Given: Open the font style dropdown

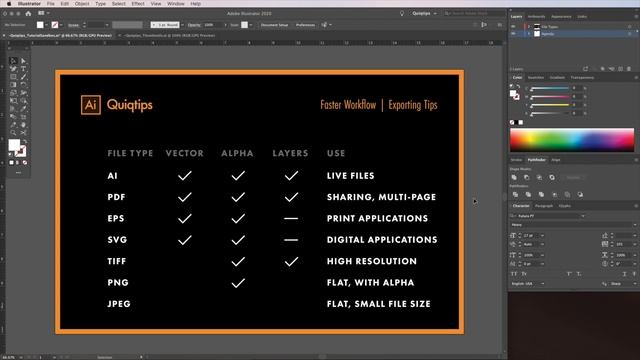Looking at the screenshot, I should [x=635, y=225].
